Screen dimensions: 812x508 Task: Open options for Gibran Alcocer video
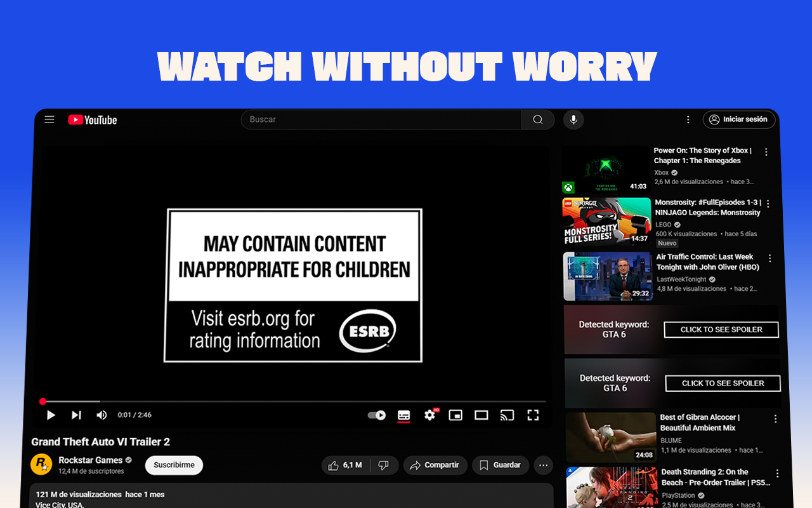[x=775, y=419]
